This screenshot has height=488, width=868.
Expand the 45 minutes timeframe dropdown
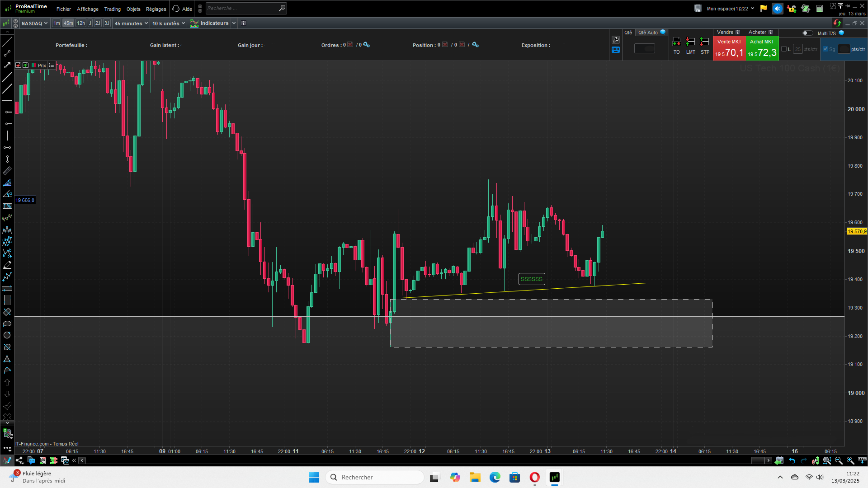click(x=131, y=23)
